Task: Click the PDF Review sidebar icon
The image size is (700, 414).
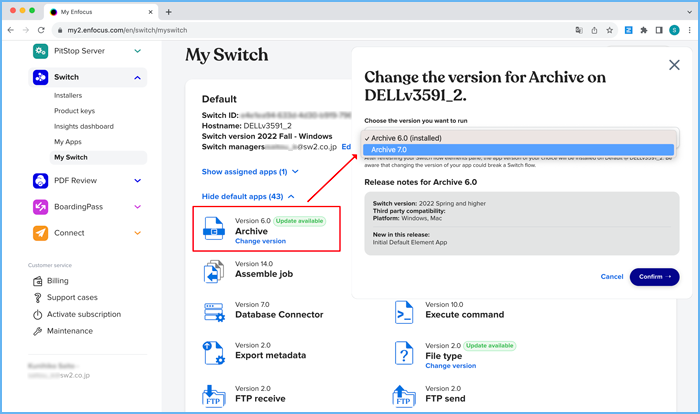Action: point(40,180)
